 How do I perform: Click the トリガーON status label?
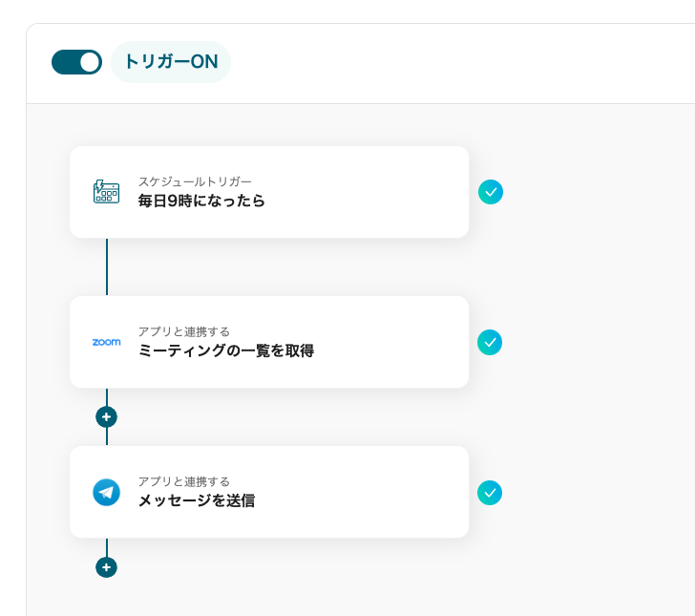click(x=171, y=62)
